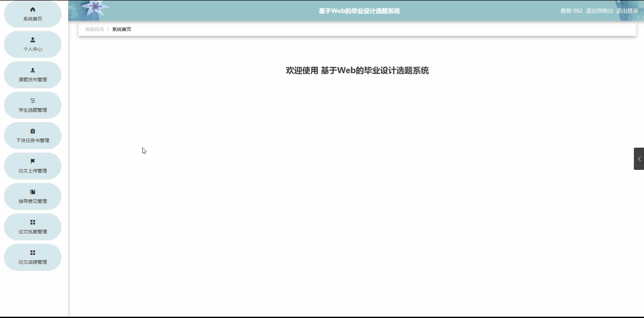Image resolution: width=644 pixels, height=318 pixels.
Task: Select the 论文上传管理 menu label
Action: [33, 171]
